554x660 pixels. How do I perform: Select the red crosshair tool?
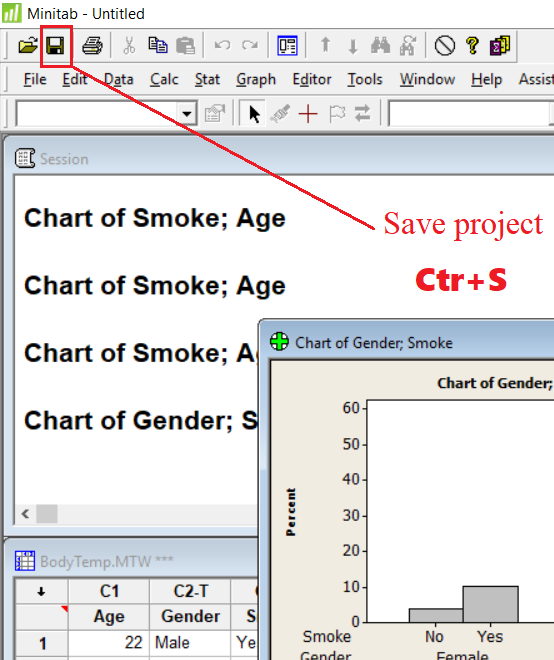pyautogui.click(x=308, y=114)
